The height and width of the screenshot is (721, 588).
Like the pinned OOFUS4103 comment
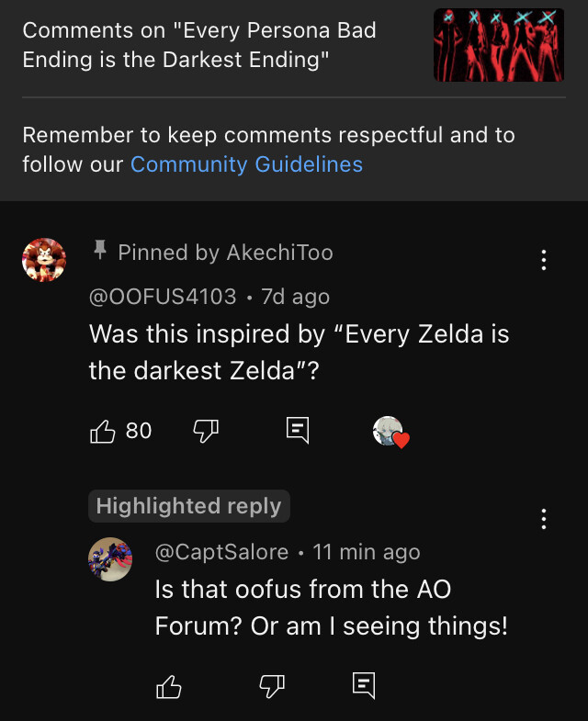pyautogui.click(x=102, y=432)
